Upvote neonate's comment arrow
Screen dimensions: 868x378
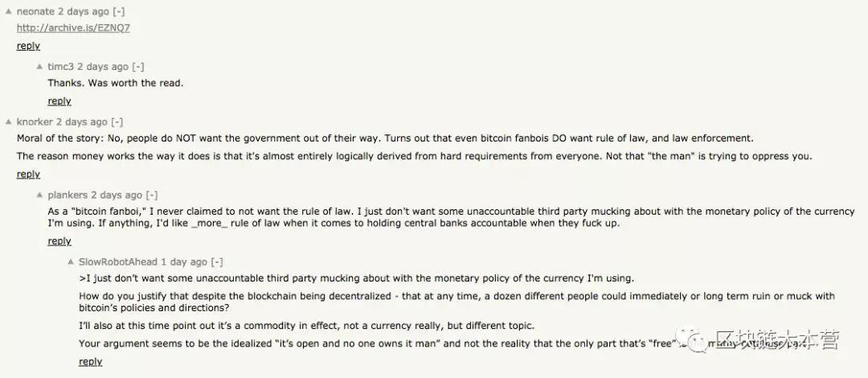[8, 11]
